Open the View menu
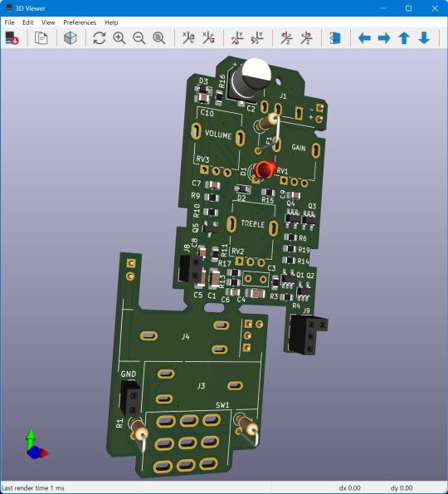 click(48, 22)
